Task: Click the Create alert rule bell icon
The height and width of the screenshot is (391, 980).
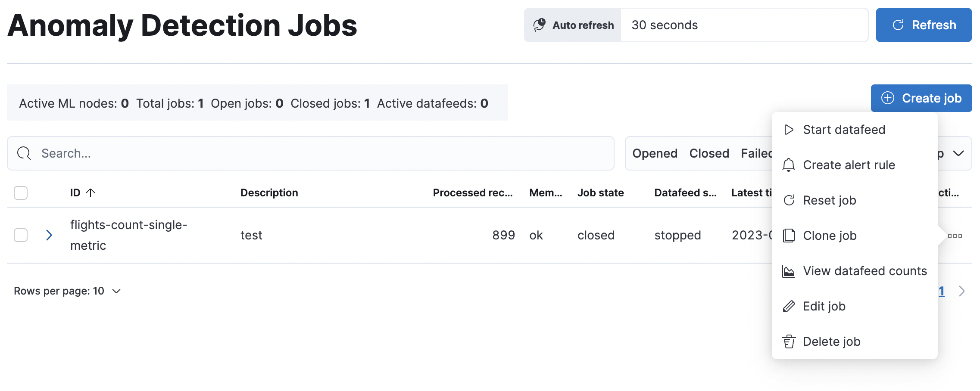Action: (x=789, y=165)
